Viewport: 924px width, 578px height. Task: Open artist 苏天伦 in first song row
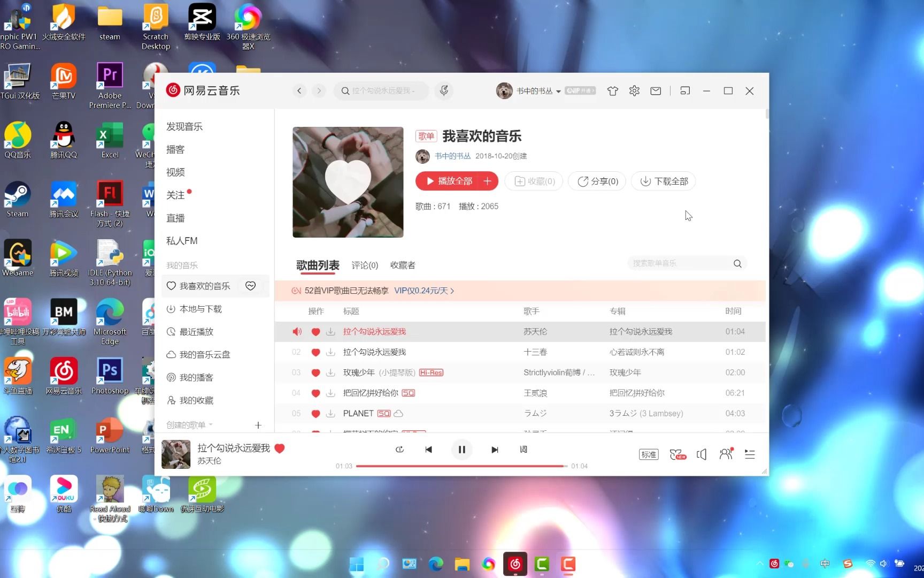pos(535,332)
